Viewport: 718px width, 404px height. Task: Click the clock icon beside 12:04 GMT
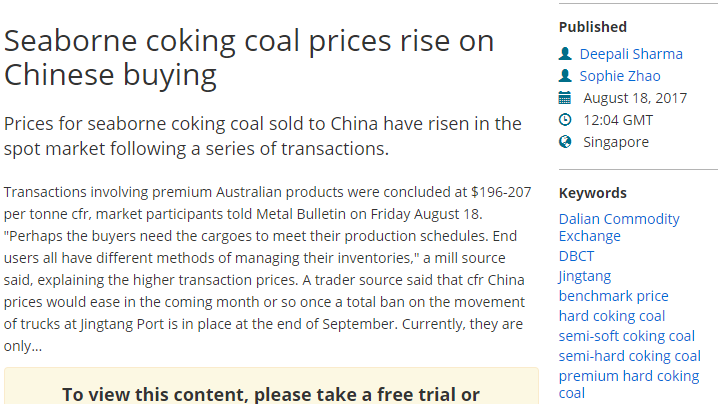pyautogui.click(x=565, y=120)
